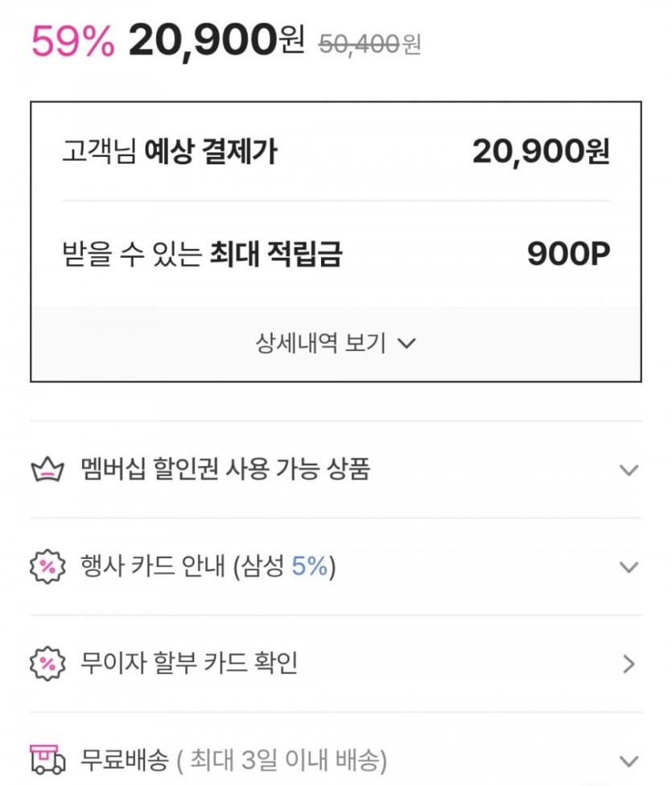672x786 pixels.
Task: Open 무이자 할부 카드 확인 right arrow
Action: (x=629, y=664)
